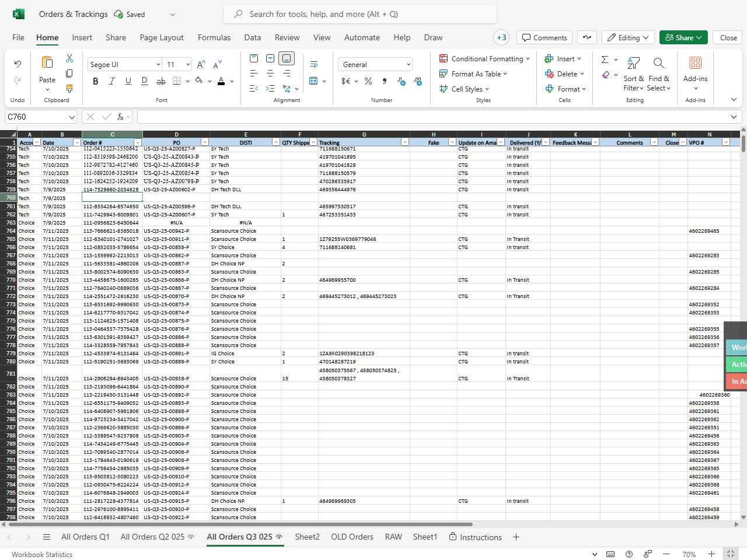Screen dimensions: 747x560
Task: Copy selection using the Copy icon
Action: tap(69, 73)
